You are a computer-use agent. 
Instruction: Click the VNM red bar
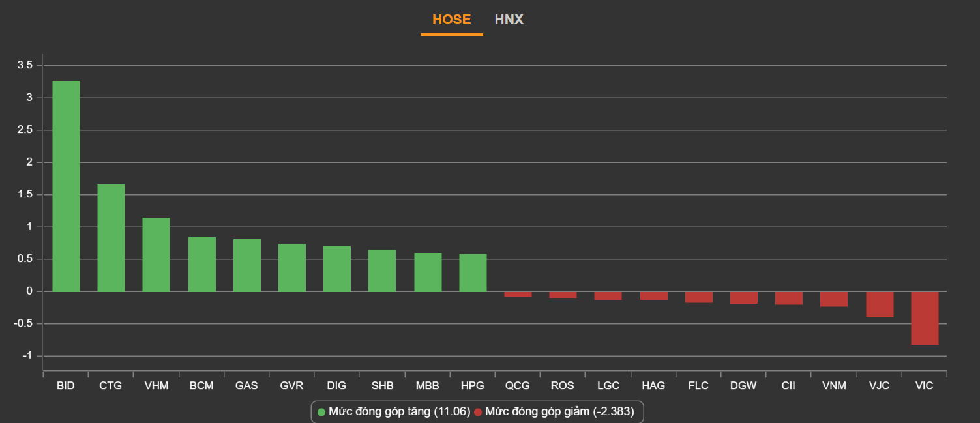pos(834,299)
